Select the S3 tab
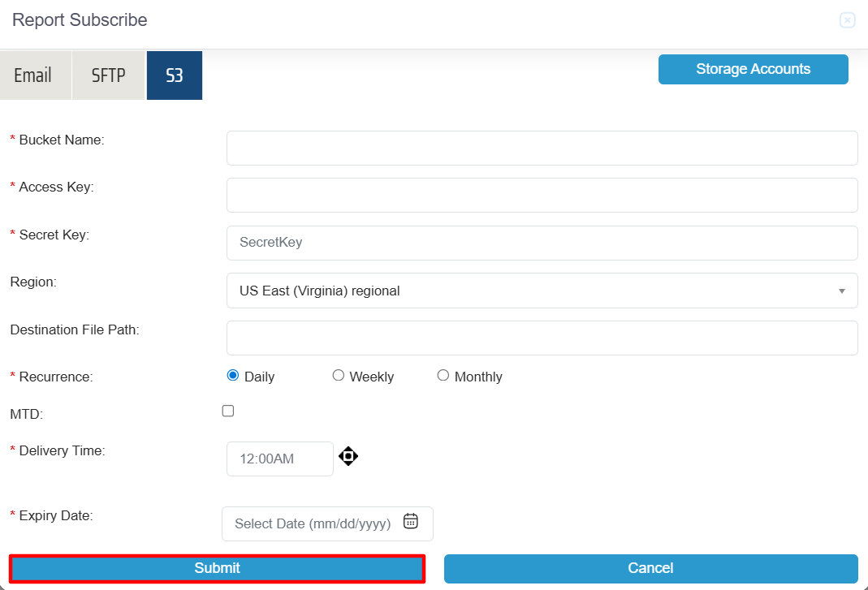The image size is (868, 590). tap(175, 75)
